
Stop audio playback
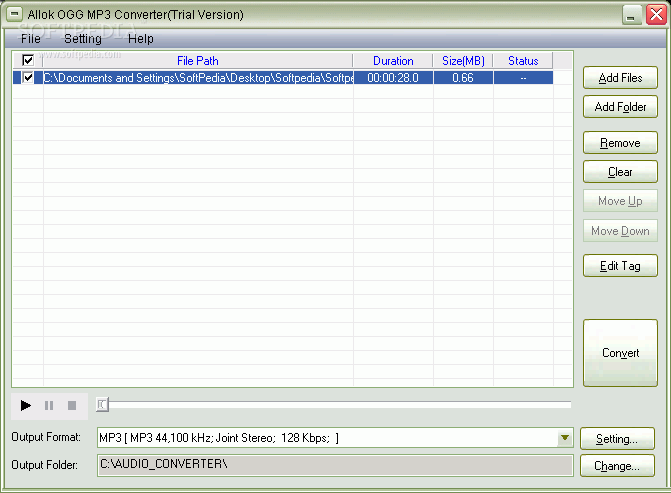(x=72, y=405)
